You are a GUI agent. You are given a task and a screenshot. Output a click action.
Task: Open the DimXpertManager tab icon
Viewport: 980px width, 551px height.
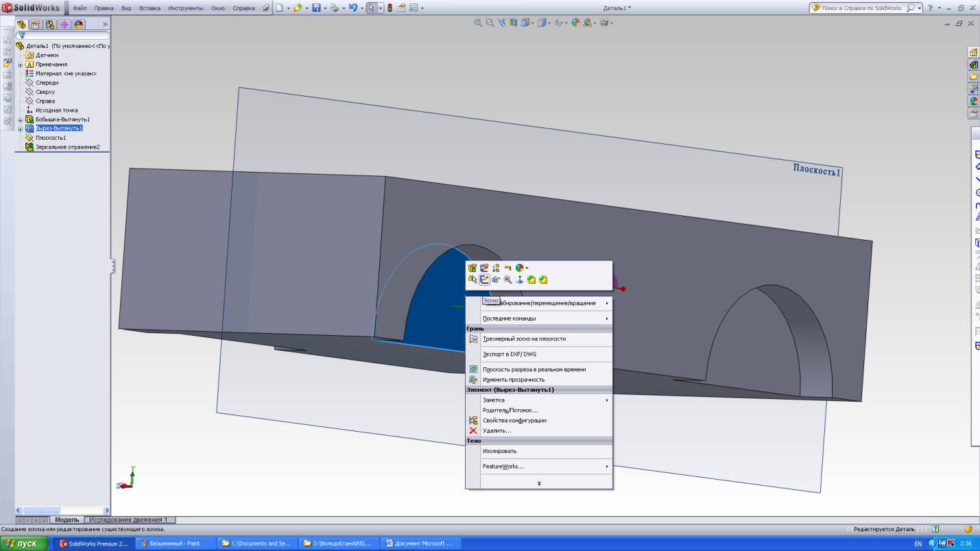(x=64, y=24)
